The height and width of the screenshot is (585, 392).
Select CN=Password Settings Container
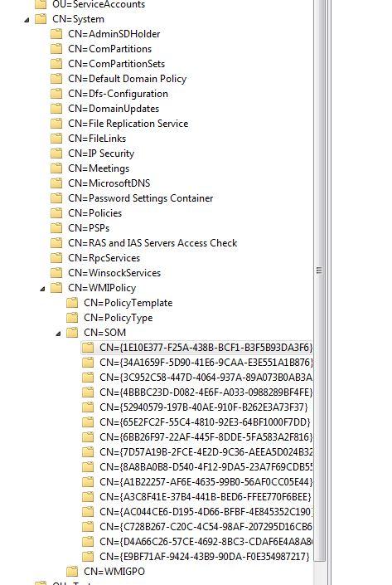(141, 198)
